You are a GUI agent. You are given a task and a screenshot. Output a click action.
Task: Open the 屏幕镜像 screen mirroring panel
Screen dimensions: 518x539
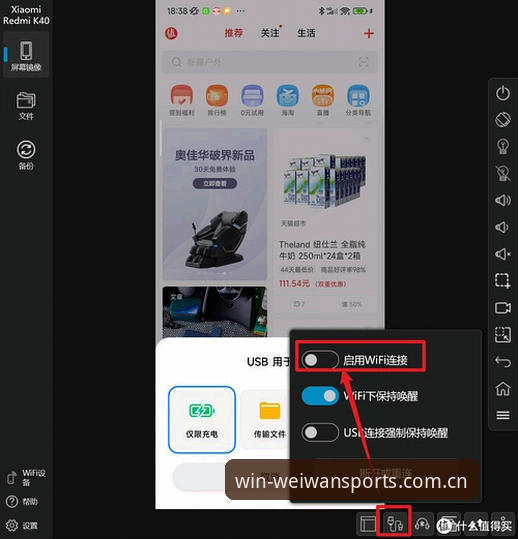click(26, 55)
